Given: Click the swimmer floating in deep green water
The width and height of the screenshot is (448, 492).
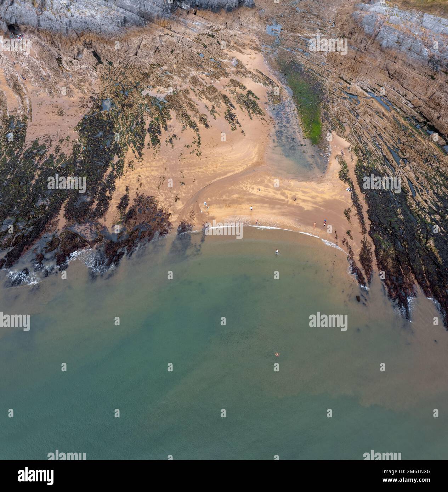Looking at the screenshot, I should [x=277, y=354].
